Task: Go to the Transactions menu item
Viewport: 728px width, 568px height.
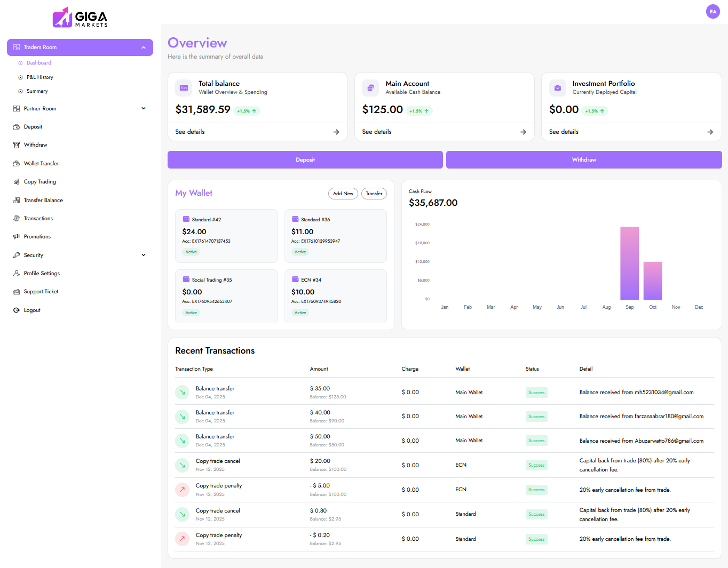Action: pos(38,219)
